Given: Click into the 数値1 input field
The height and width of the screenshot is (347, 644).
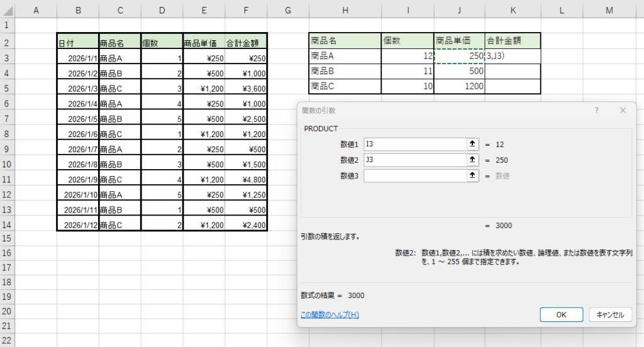Looking at the screenshot, I should (414, 144).
